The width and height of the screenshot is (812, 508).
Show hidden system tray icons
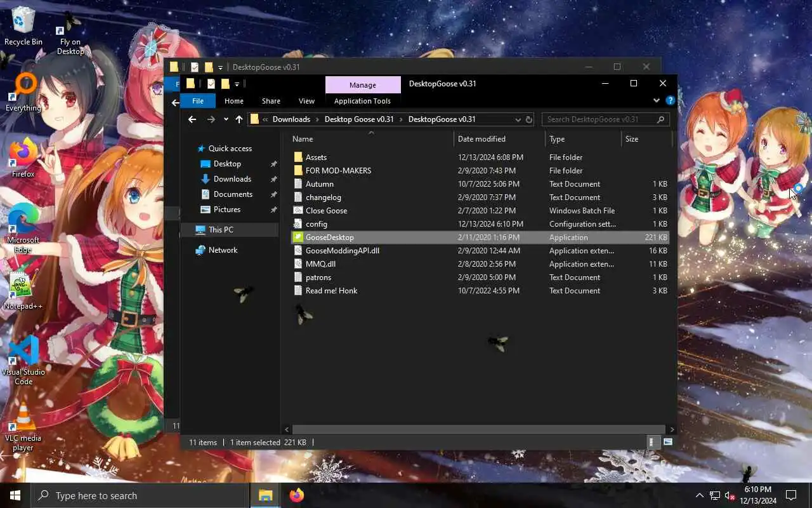point(700,495)
